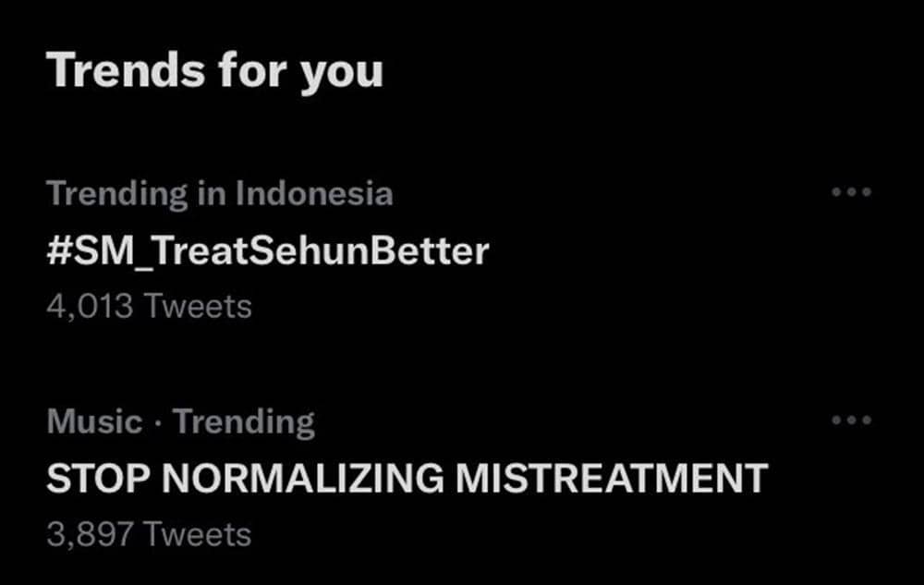Screen dimensions: 924x585
Task: Open the more options menu for #SM_TreatSehunBetter
Action: 851,192
